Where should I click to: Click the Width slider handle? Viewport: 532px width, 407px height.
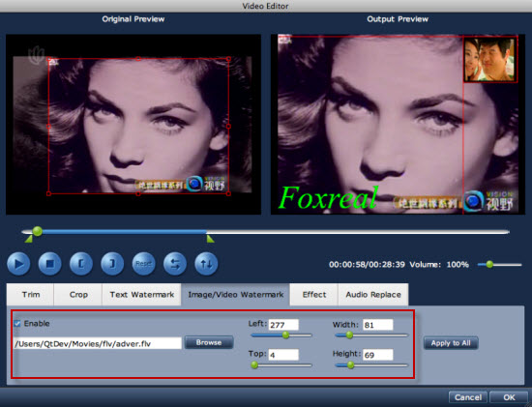(x=349, y=335)
